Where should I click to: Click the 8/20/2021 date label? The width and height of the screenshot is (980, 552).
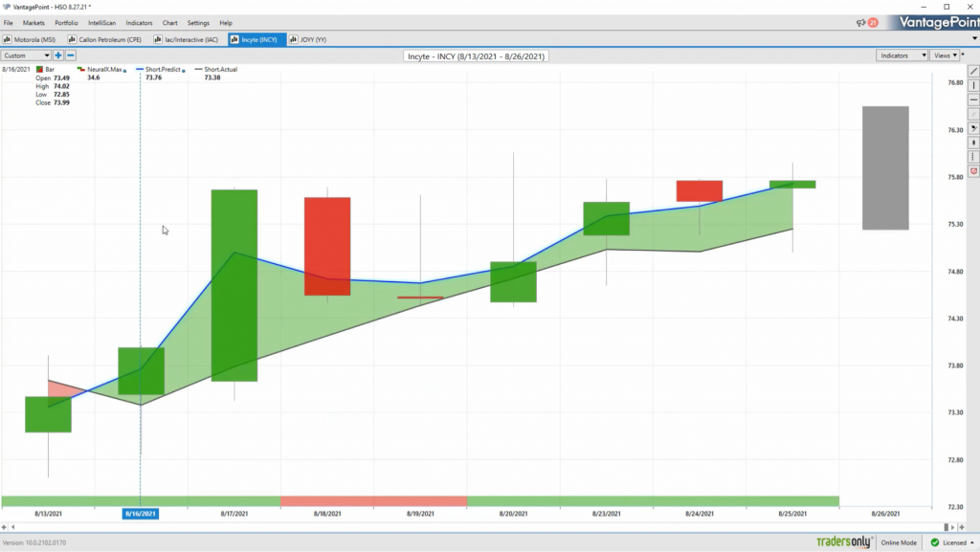pos(513,514)
